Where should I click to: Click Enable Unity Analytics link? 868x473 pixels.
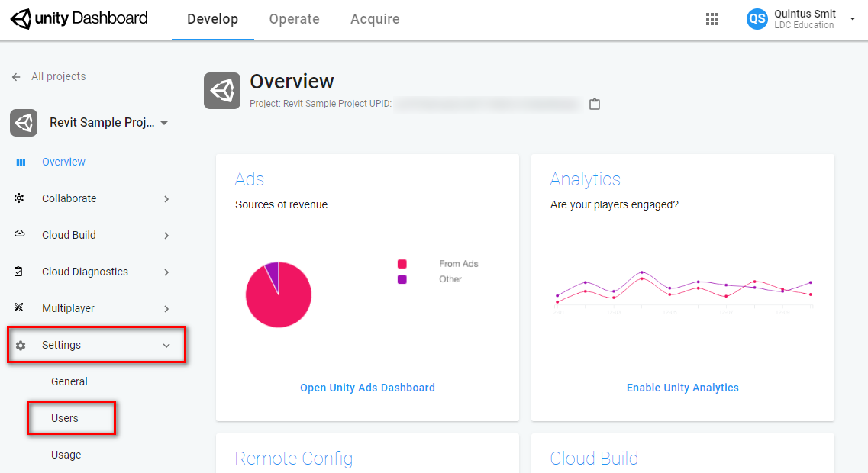click(x=682, y=388)
